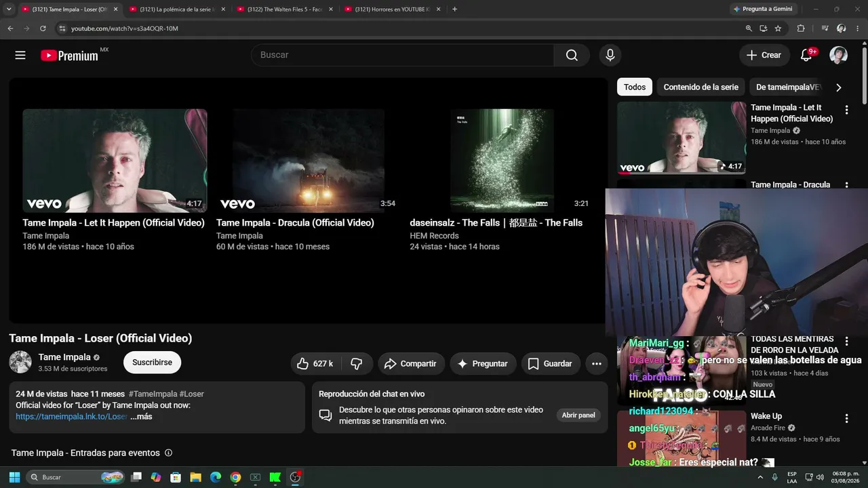Click the #TameImpala hashtag

153,394
